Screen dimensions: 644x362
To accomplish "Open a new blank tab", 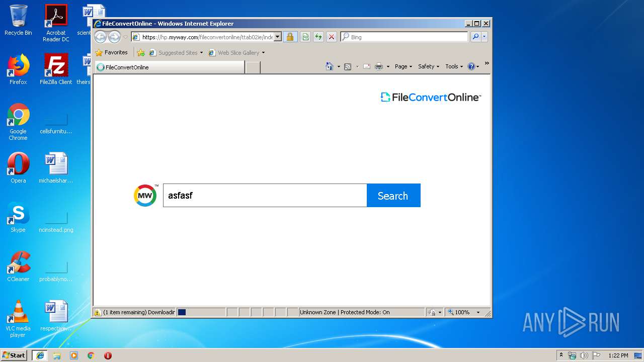I will click(x=253, y=67).
